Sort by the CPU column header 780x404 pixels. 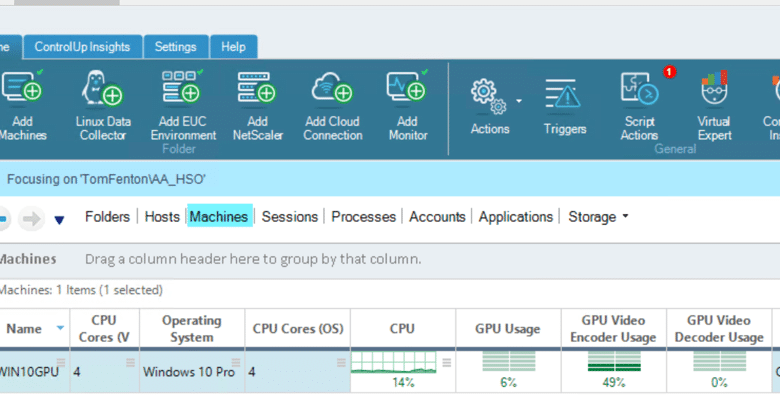pos(402,328)
